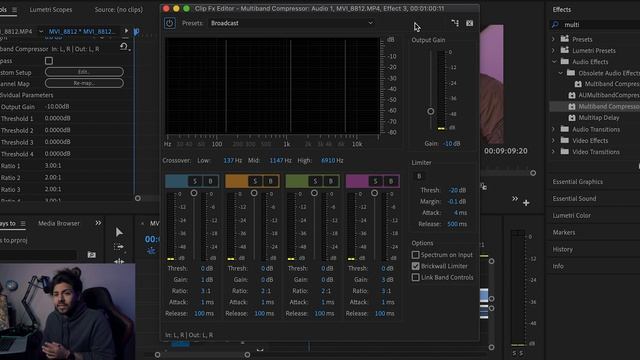
Task: Open the History panel
Action: [562, 249]
